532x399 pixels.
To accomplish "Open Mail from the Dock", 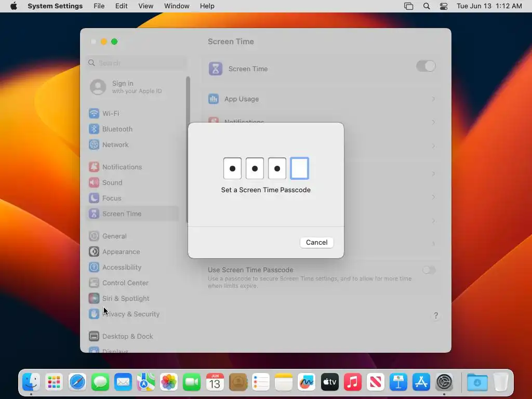I will tap(123, 382).
